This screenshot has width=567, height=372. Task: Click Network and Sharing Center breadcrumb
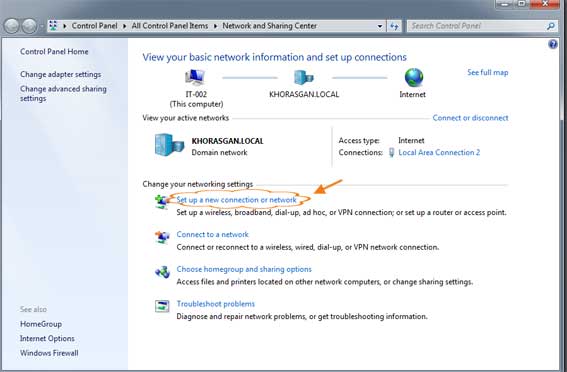click(269, 26)
